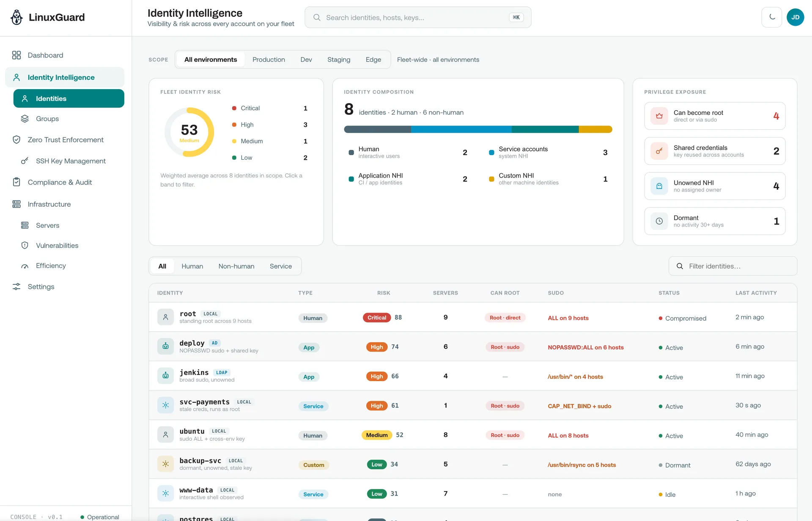This screenshot has height=521, width=812.
Task: Click the Idle status for www-data
Action: (667, 494)
